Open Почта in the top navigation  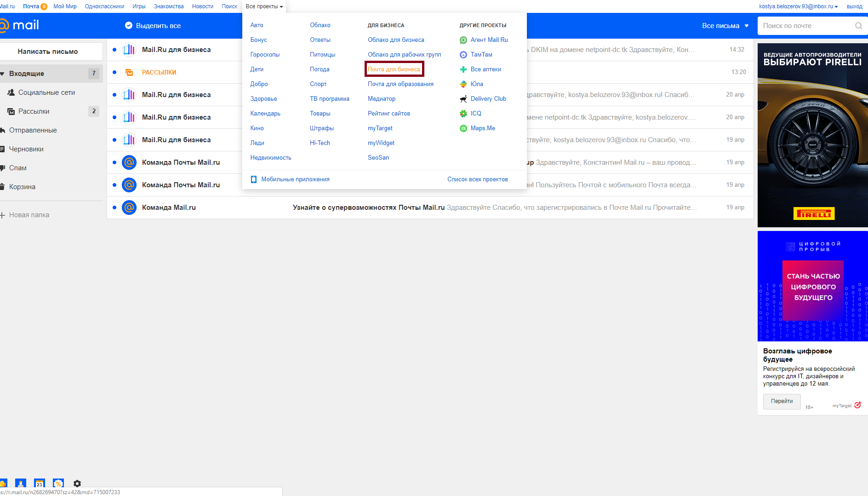(31, 6)
